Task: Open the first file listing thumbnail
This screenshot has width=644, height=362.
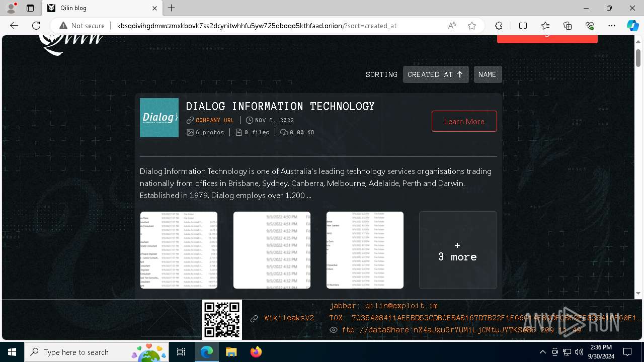Action: coord(179,250)
